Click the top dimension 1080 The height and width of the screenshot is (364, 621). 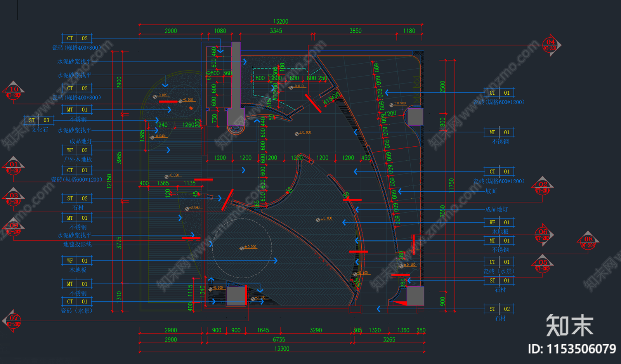tap(220, 31)
